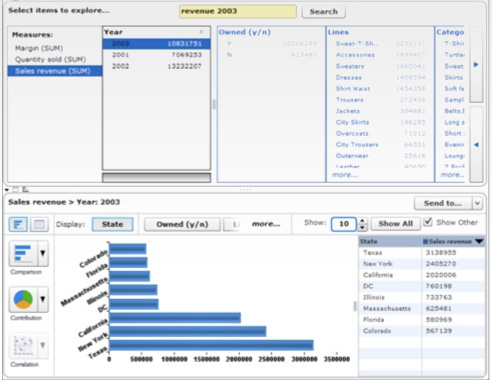Click the Show All button
Image resolution: width=492 pixels, height=382 pixels.
point(396,224)
